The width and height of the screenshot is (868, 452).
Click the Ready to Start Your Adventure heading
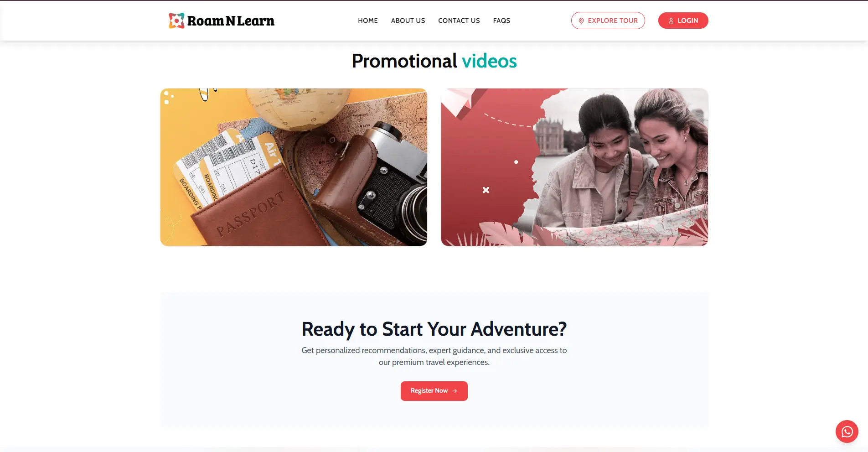click(434, 329)
